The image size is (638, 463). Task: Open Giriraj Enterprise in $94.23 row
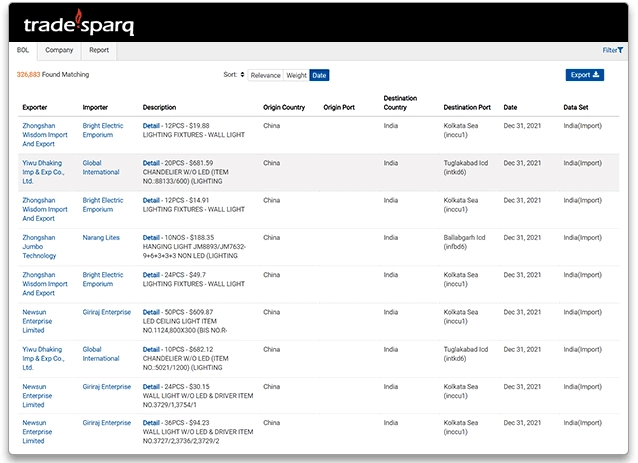pos(107,423)
